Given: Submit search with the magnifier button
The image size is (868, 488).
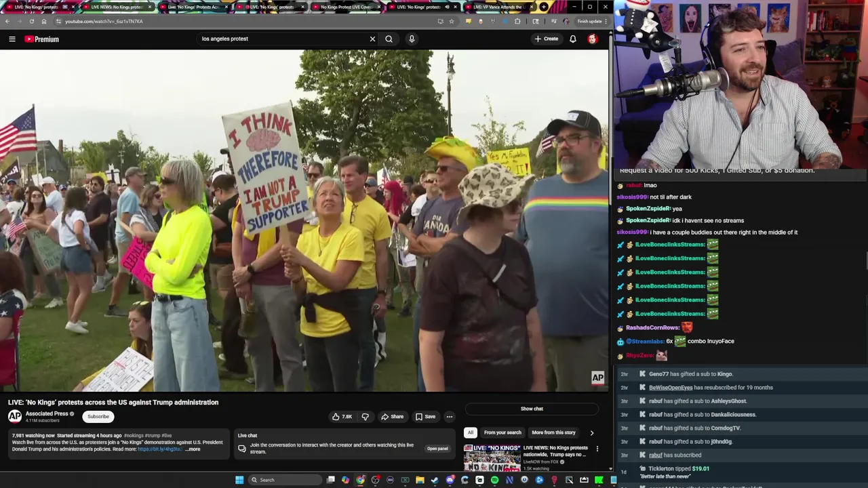Looking at the screenshot, I should [389, 39].
